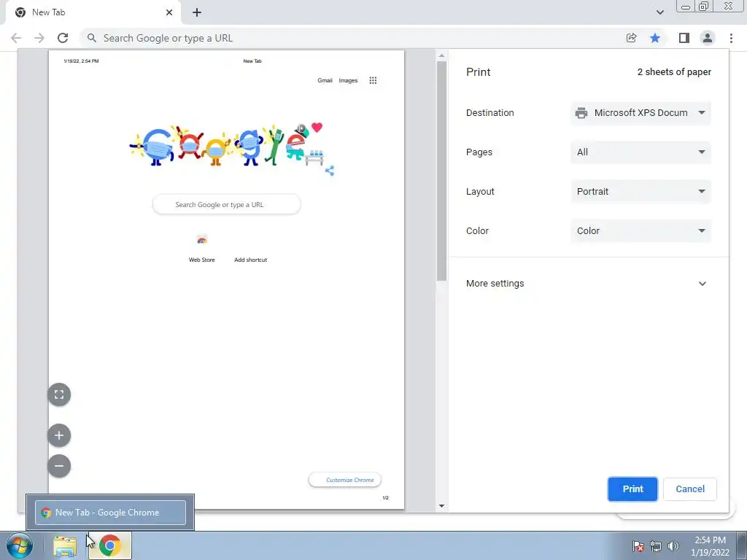Cancel the print dialog
This screenshot has height=560, width=747.
pos(690,489)
